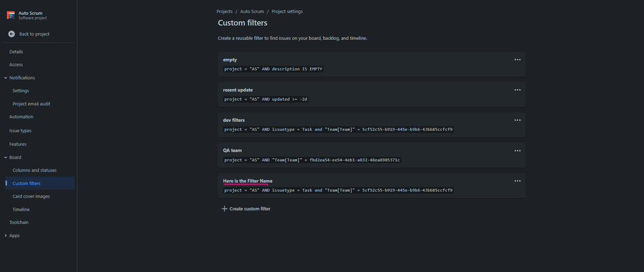644x272 pixels.
Task: Click the Auto Scrum project avatar icon
Action: pos(11,15)
